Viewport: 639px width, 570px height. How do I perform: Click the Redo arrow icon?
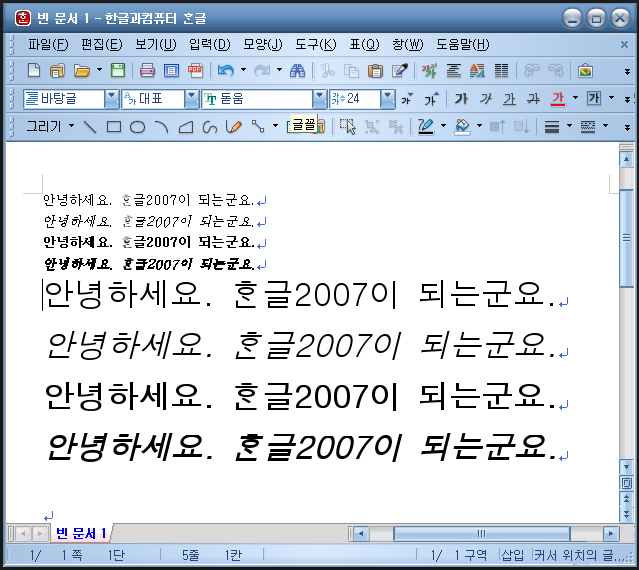pos(262,70)
